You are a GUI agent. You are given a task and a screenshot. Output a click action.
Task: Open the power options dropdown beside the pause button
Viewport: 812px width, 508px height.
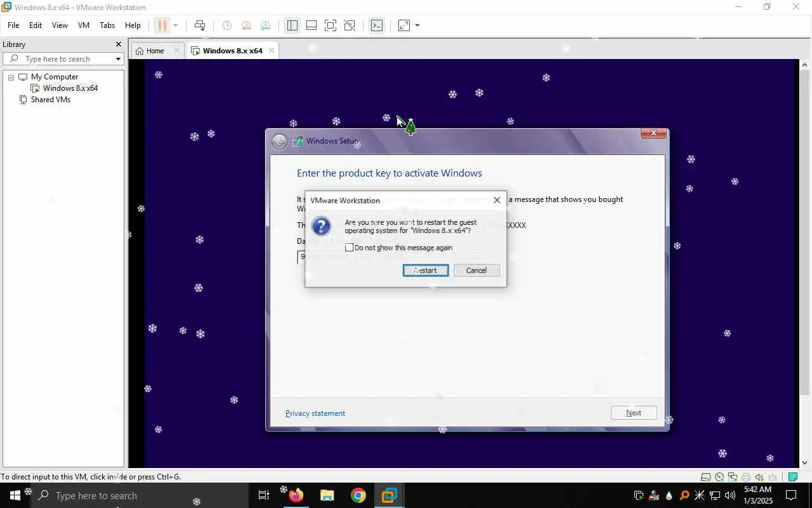coord(176,25)
